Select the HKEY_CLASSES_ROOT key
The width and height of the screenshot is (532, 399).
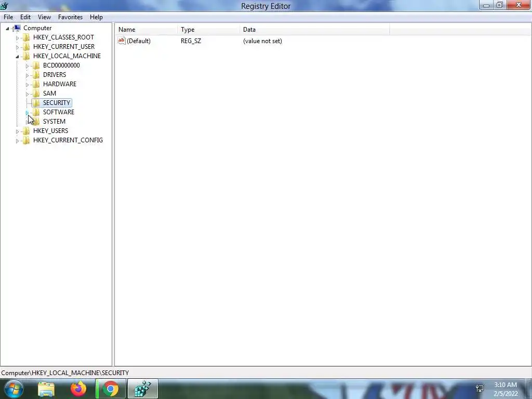(63, 37)
